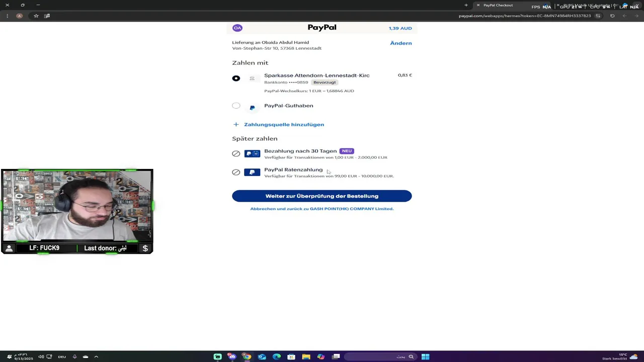Open Microsoft Store from the taskbar
Viewport: 644px width, 362px height.
point(291,357)
